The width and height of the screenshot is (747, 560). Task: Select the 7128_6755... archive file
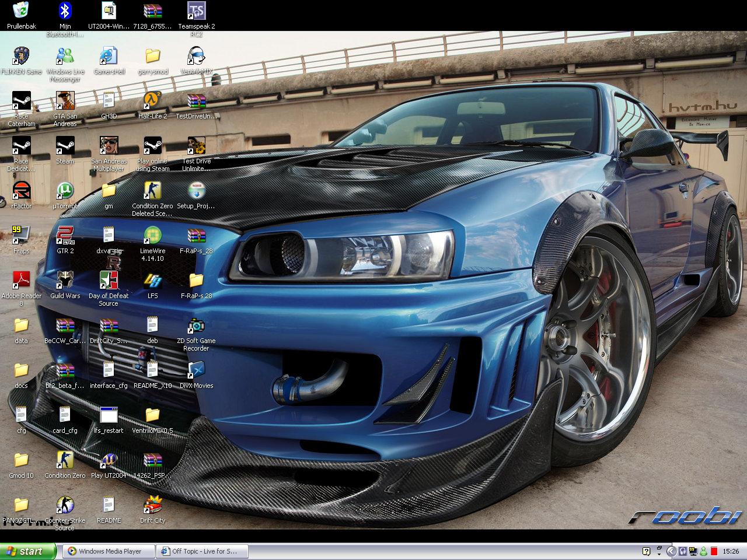[x=153, y=16]
